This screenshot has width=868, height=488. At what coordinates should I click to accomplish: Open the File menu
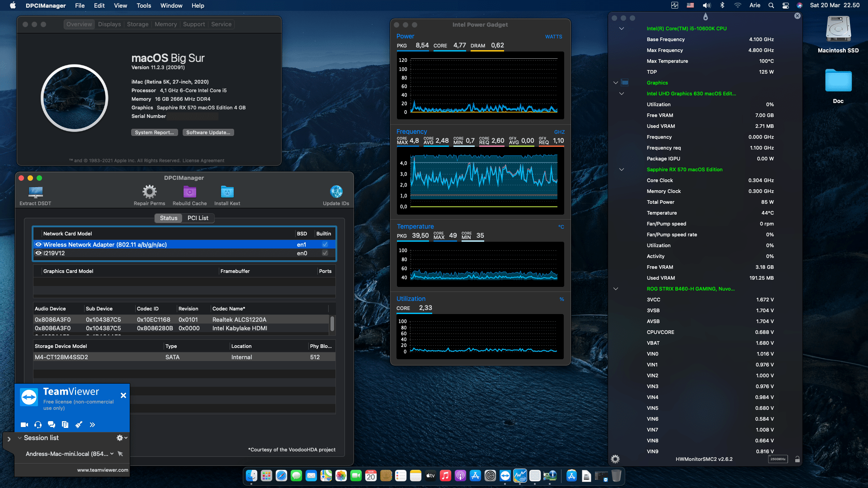[x=80, y=5]
